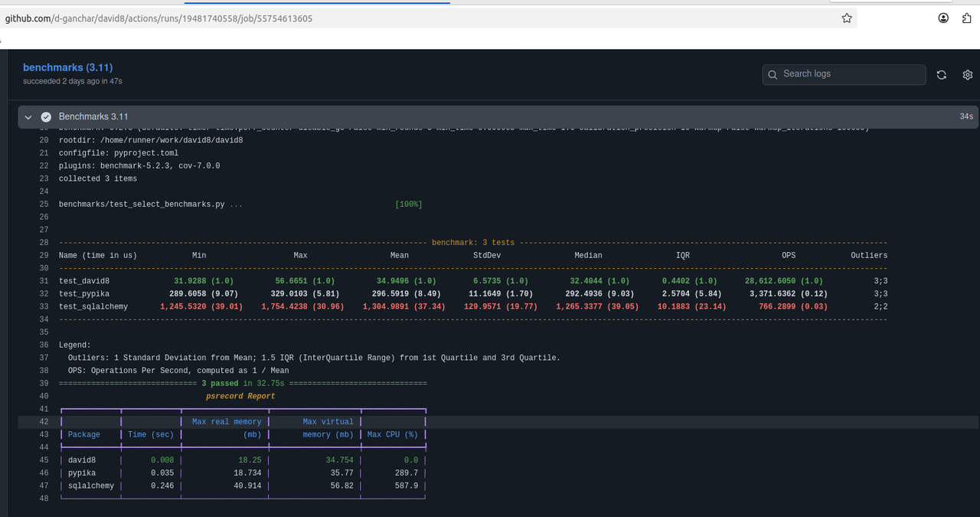Click OPS value 28,612.6050 (1.0)
Image resolution: width=980 pixels, height=517 pixels.
tap(784, 281)
